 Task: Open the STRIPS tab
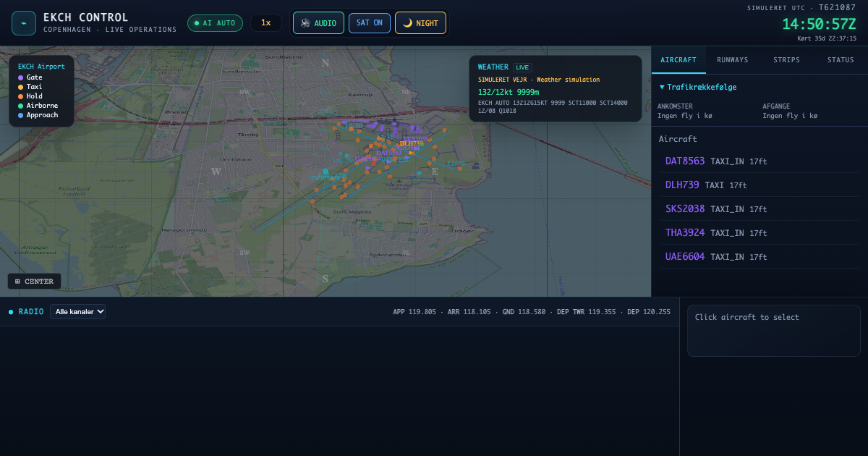[786, 60]
